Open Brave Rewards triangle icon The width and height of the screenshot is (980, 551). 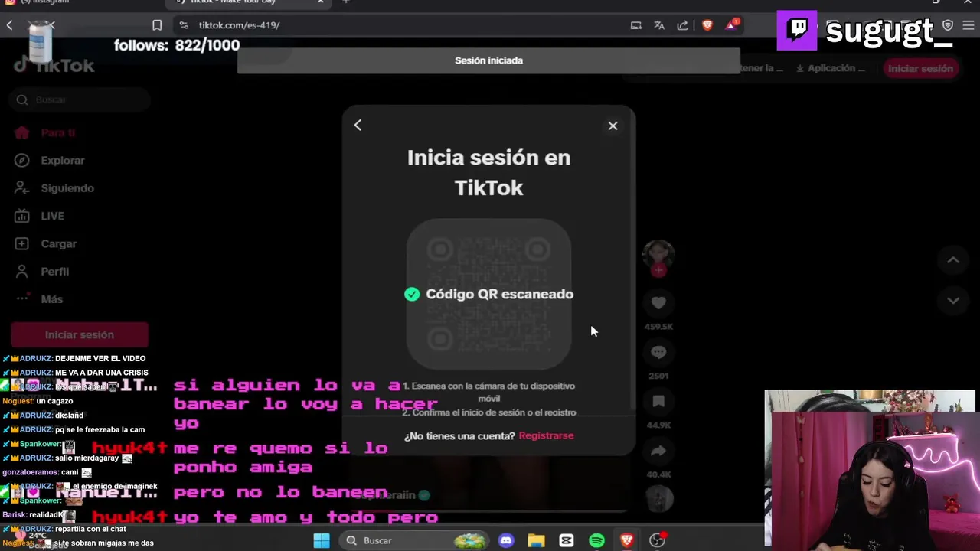732,25
